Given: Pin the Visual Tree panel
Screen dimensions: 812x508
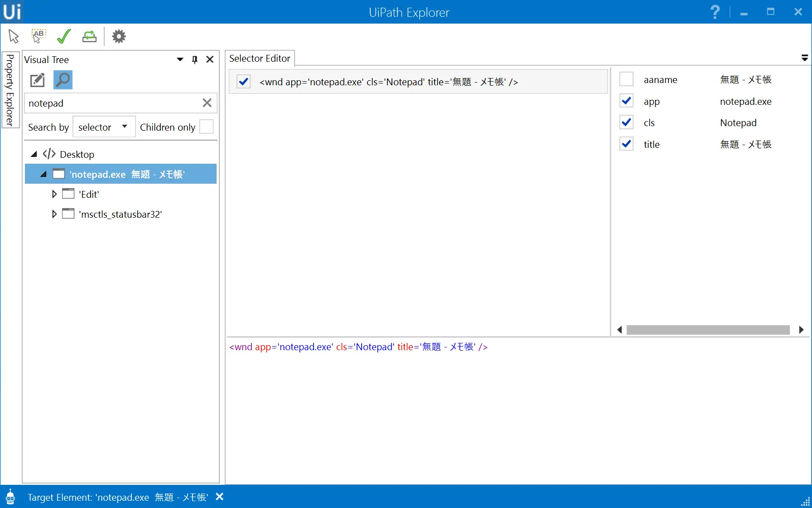Looking at the screenshot, I should [x=195, y=59].
